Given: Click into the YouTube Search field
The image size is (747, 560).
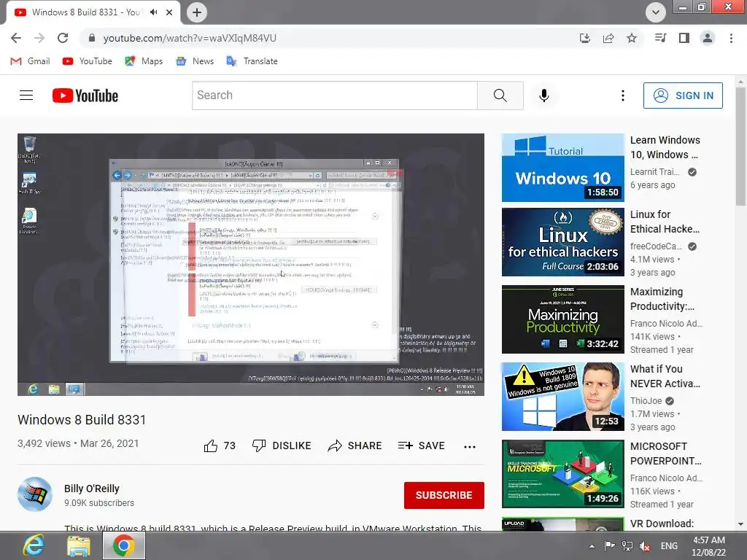Looking at the screenshot, I should 334,96.
